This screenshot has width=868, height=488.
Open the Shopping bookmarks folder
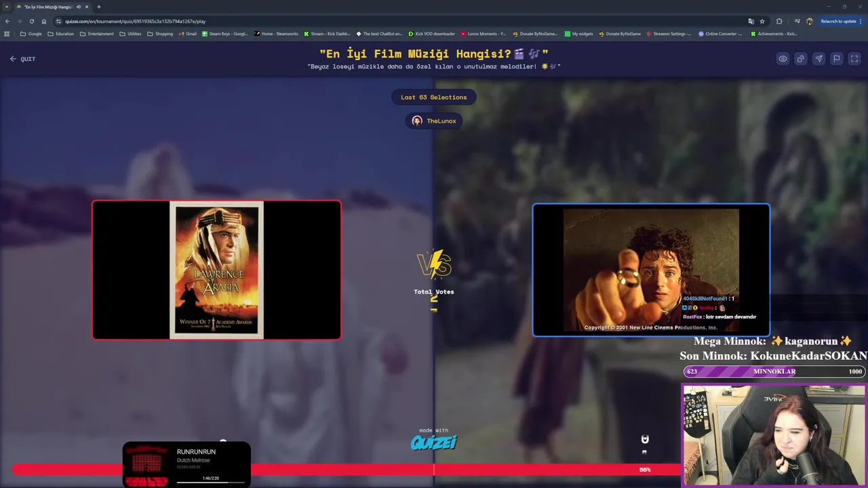coord(160,34)
